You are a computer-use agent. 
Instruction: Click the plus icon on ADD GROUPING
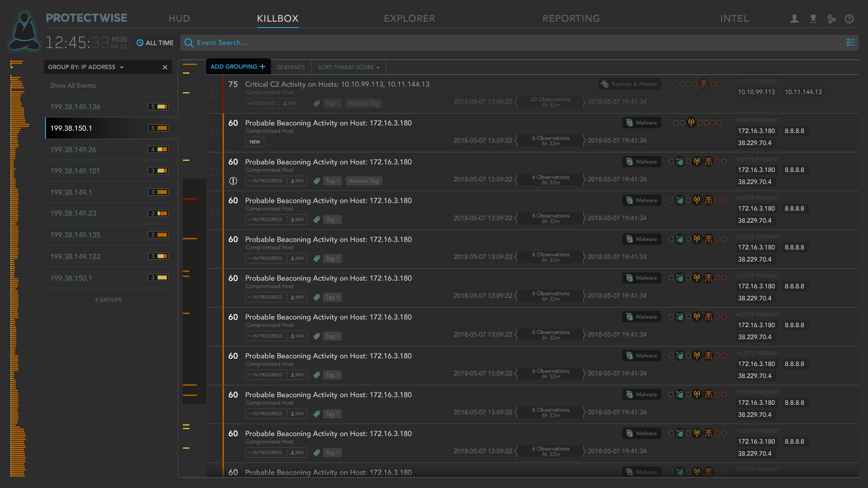[262, 66]
